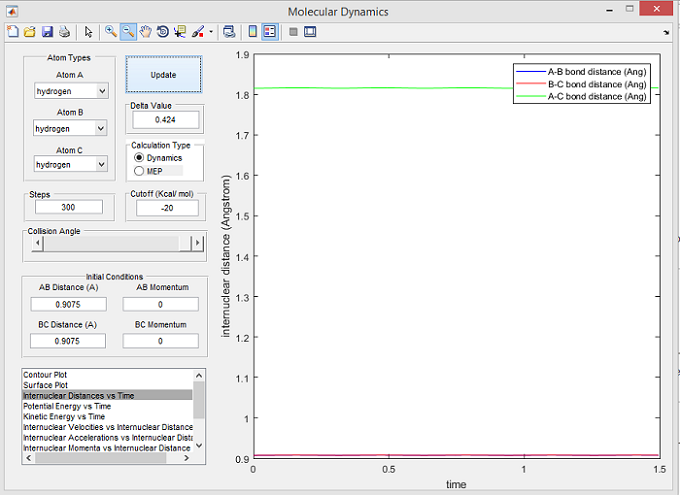Image resolution: width=680 pixels, height=495 pixels.
Task: Select the Data Cursor tool
Action: 180,31
